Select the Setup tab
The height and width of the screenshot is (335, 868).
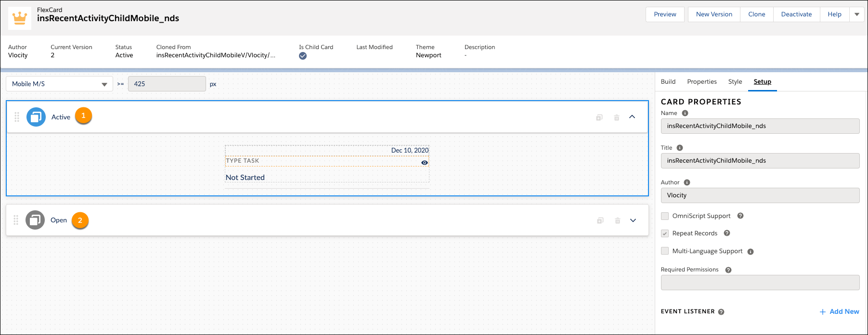pos(763,82)
